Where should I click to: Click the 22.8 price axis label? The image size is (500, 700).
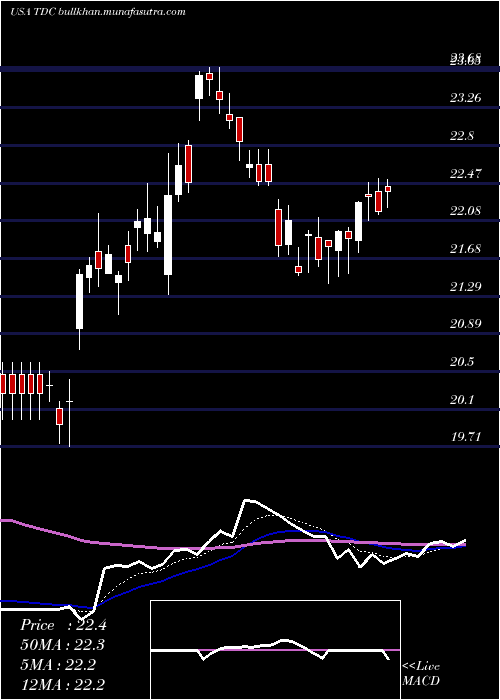pyautogui.click(x=462, y=136)
